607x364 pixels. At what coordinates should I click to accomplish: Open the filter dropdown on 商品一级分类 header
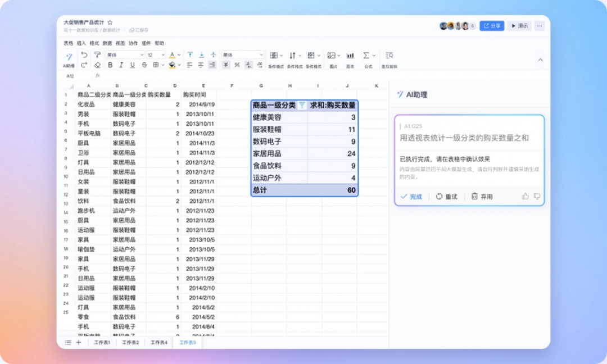pos(302,105)
